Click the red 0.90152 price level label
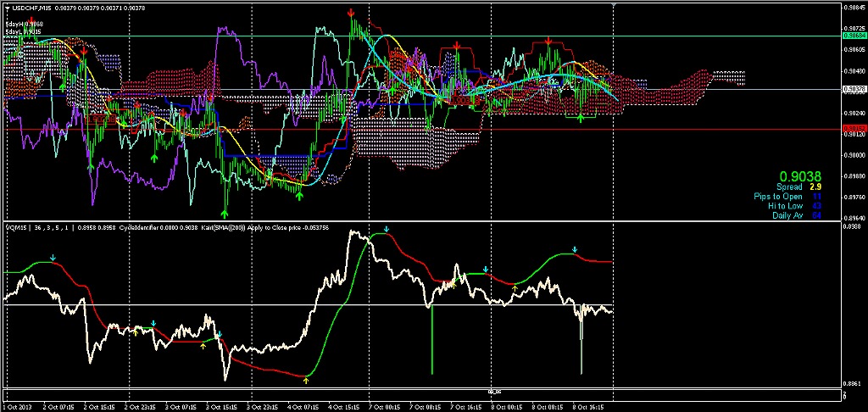 coord(854,129)
